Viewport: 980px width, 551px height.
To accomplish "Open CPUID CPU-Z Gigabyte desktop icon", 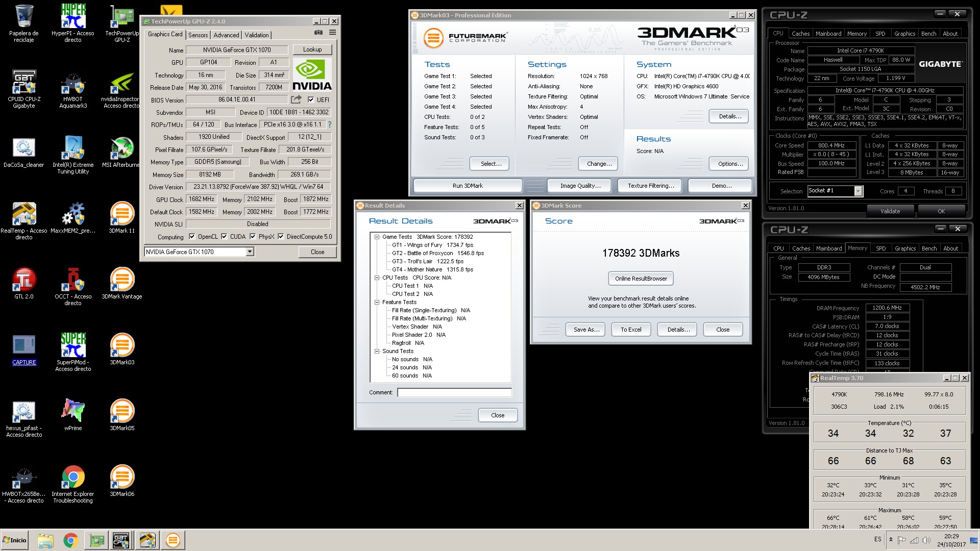I will click(23, 89).
